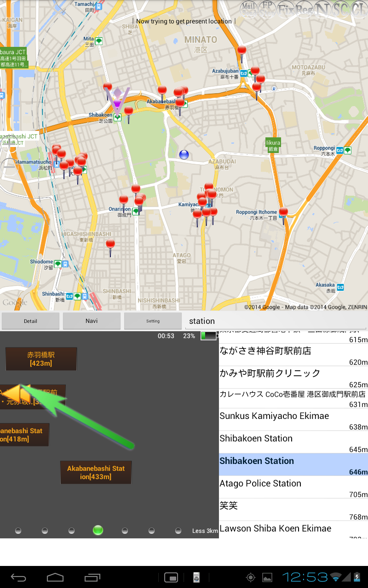Tap the screenshot icon in navigation bar
The image size is (368, 588).
[171, 577]
